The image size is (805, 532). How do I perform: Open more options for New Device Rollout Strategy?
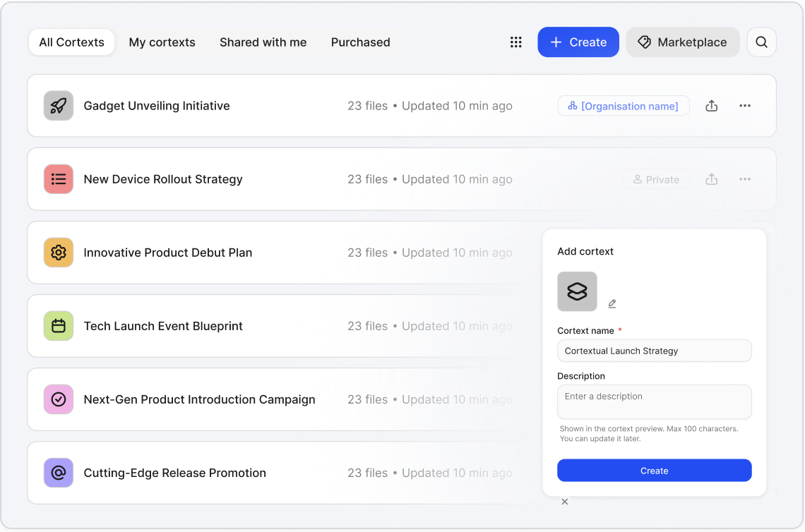point(744,179)
